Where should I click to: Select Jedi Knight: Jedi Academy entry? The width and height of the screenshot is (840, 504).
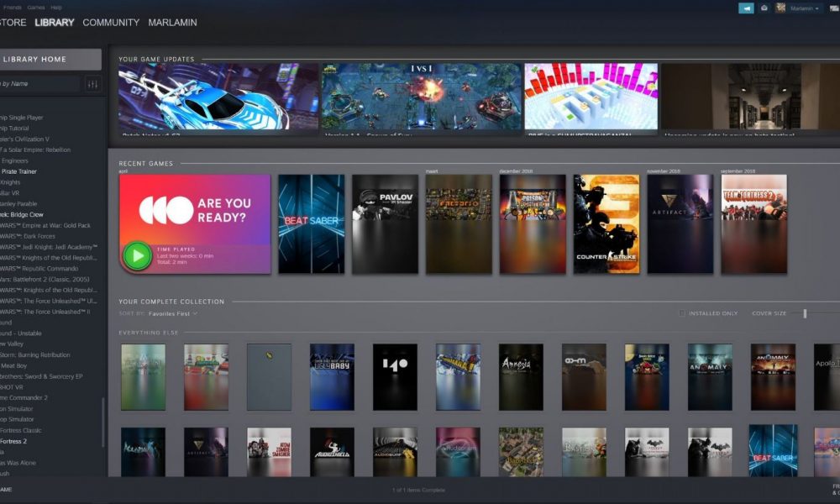pos(49,247)
